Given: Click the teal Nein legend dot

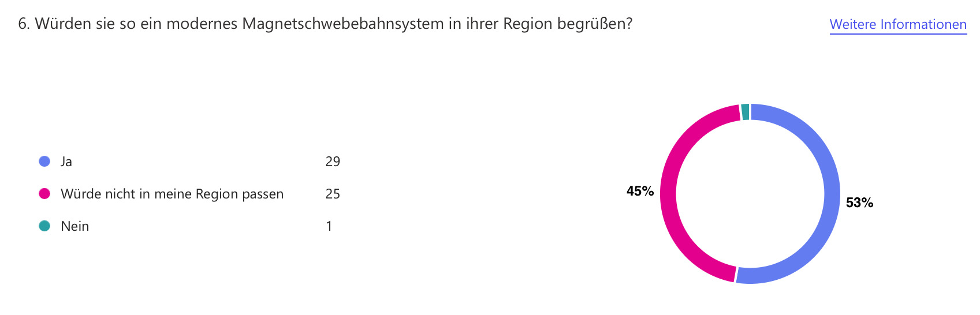Looking at the screenshot, I should tap(44, 226).
